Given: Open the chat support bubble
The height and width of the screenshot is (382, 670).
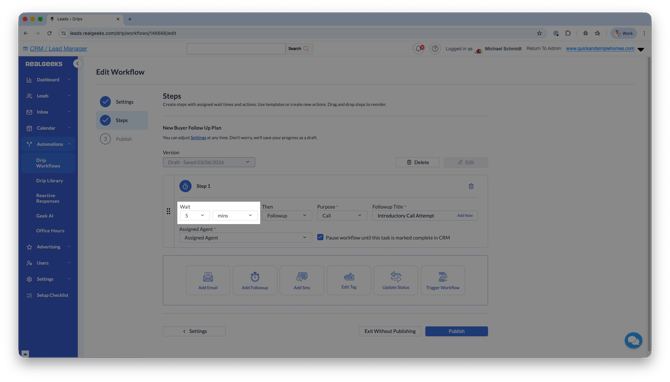Looking at the screenshot, I should pyautogui.click(x=633, y=340).
